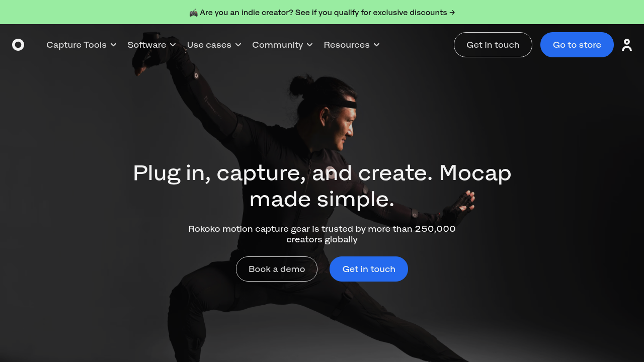Expand the Resources chevron arrow
The height and width of the screenshot is (362, 644).
[x=376, y=45]
